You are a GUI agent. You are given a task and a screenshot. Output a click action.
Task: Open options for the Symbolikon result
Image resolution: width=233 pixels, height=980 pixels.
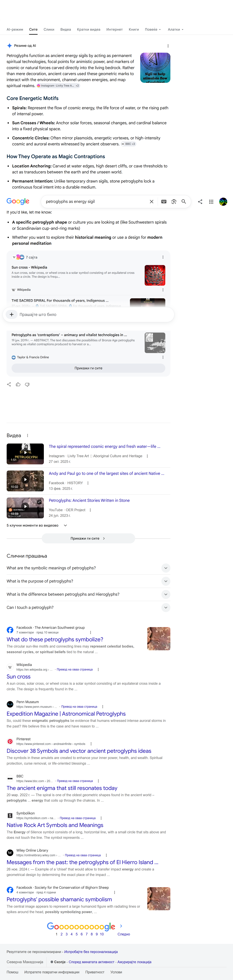101,818
